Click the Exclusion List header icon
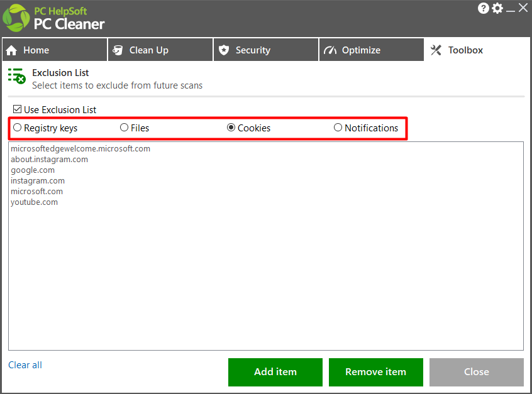The height and width of the screenshot is (394, 532). click(16, 76)
